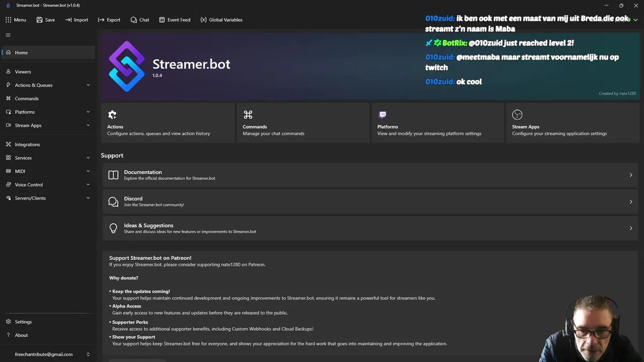644x362 pixels.
Task: Click 'Support Streamer.bot on Patreon!' heading
Action: tap(150, 258)
